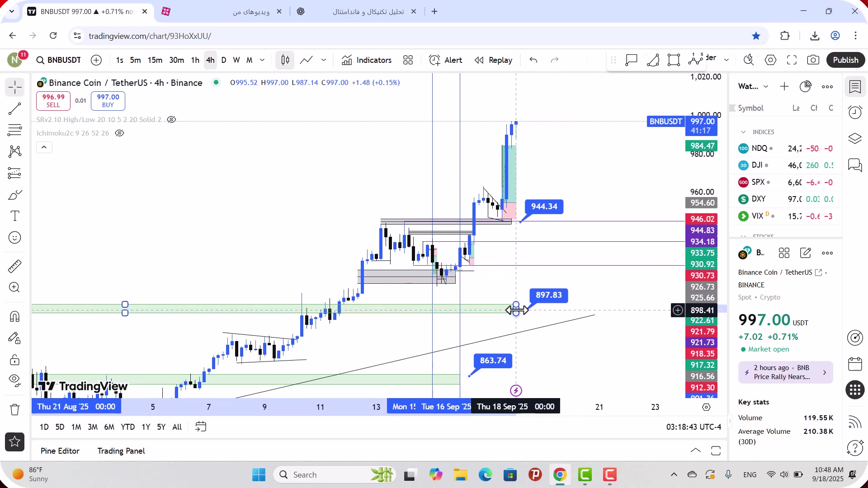Add a symbol to the watchlist
The image size is (868, 488).
click(784, 86)
